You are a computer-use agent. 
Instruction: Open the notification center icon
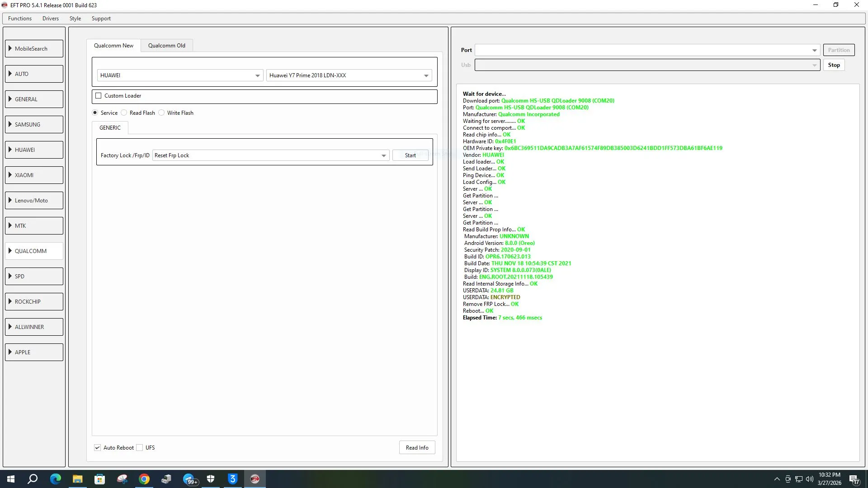click(x=854, y=479)
